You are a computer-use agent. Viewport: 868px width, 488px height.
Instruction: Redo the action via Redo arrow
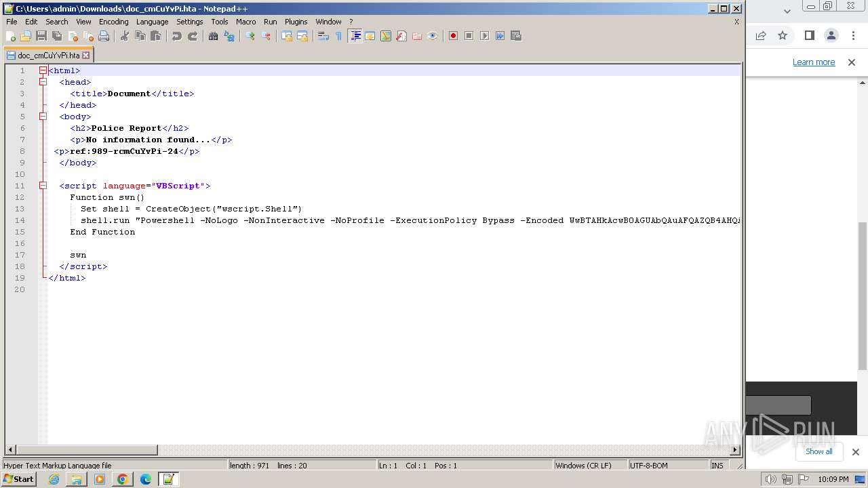point(193,36)
